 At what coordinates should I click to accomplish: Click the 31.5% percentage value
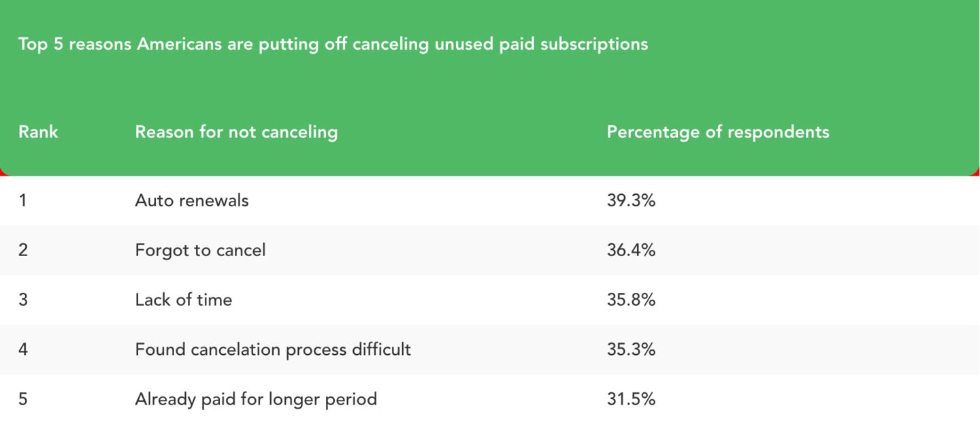click(631, 399)
